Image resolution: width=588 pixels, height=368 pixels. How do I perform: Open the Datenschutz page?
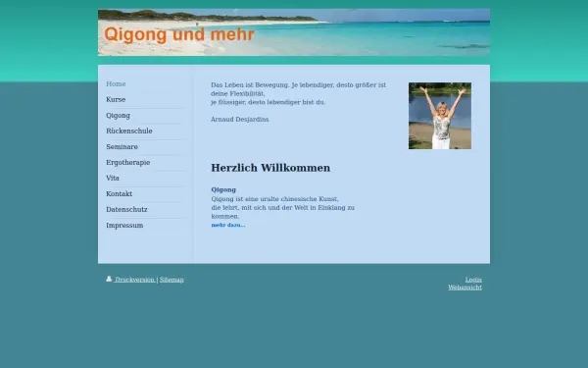(x=126, y=210)
